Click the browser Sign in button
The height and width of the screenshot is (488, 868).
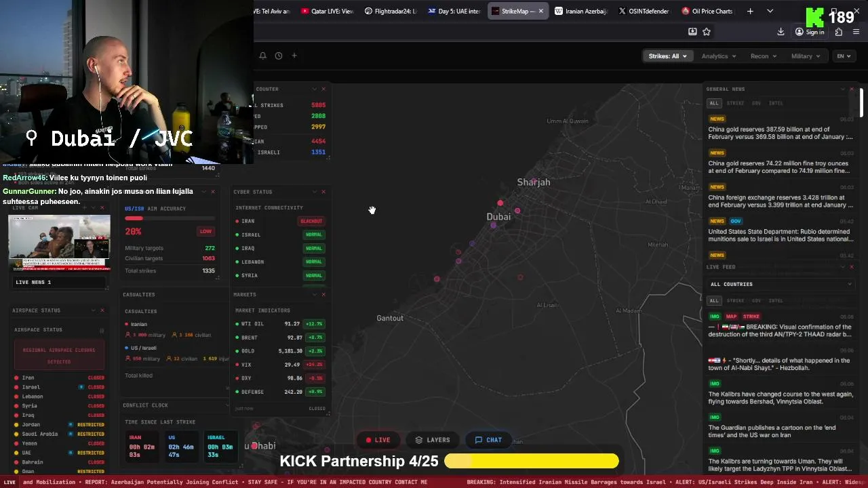[810, 32]
